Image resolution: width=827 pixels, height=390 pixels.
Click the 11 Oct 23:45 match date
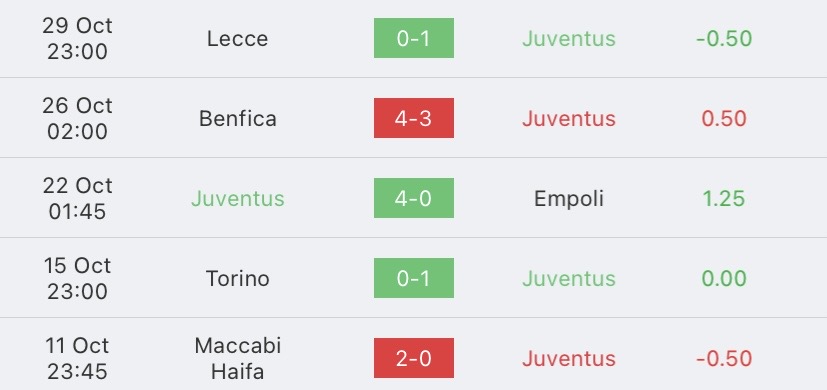click(78, 358)
